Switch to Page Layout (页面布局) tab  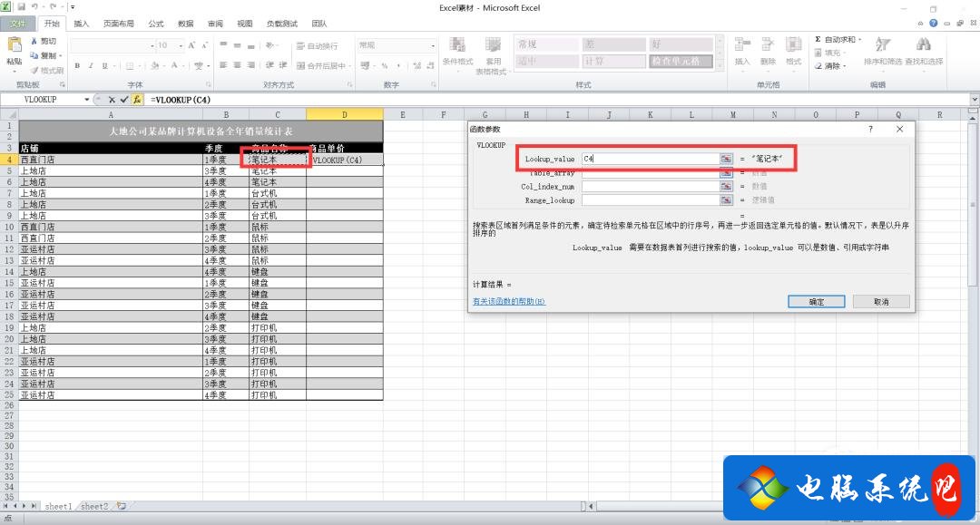pos(118,24)
